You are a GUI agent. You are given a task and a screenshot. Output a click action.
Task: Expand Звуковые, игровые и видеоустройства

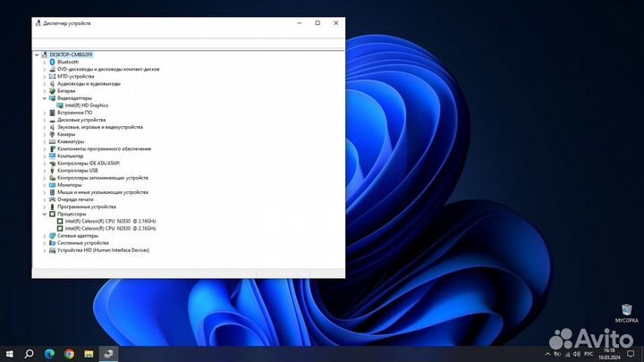pos(45,127)
